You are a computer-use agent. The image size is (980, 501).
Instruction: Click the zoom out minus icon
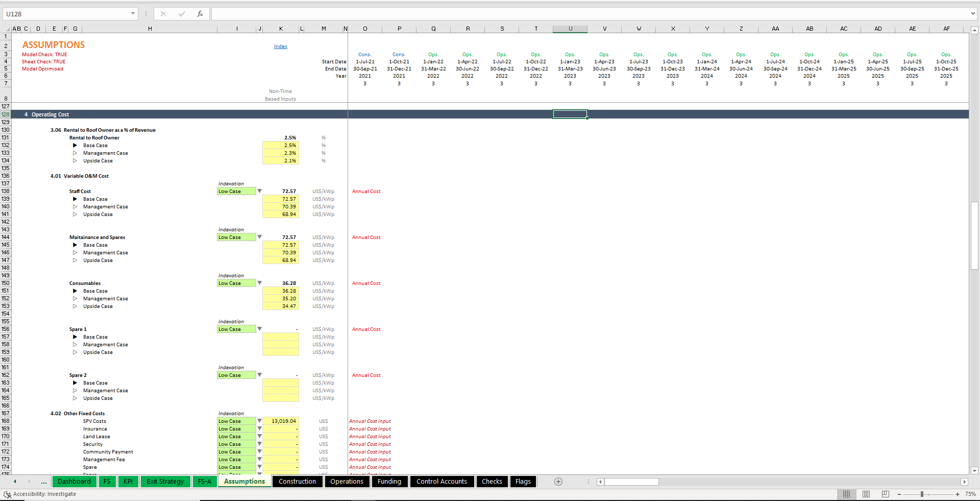[899, 494]
